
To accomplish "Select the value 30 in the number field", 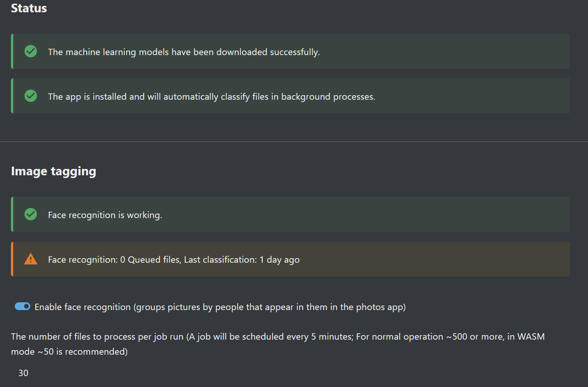I will (23, 373).
